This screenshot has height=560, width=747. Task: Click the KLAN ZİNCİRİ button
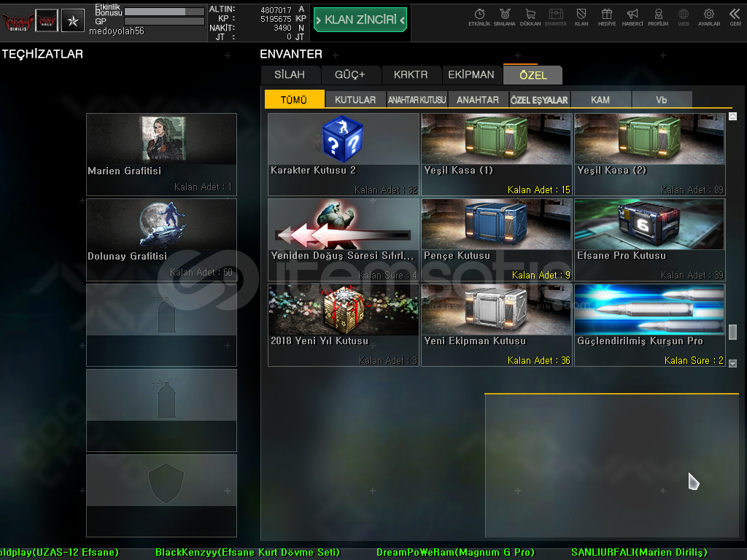click(x=360, y=20)
